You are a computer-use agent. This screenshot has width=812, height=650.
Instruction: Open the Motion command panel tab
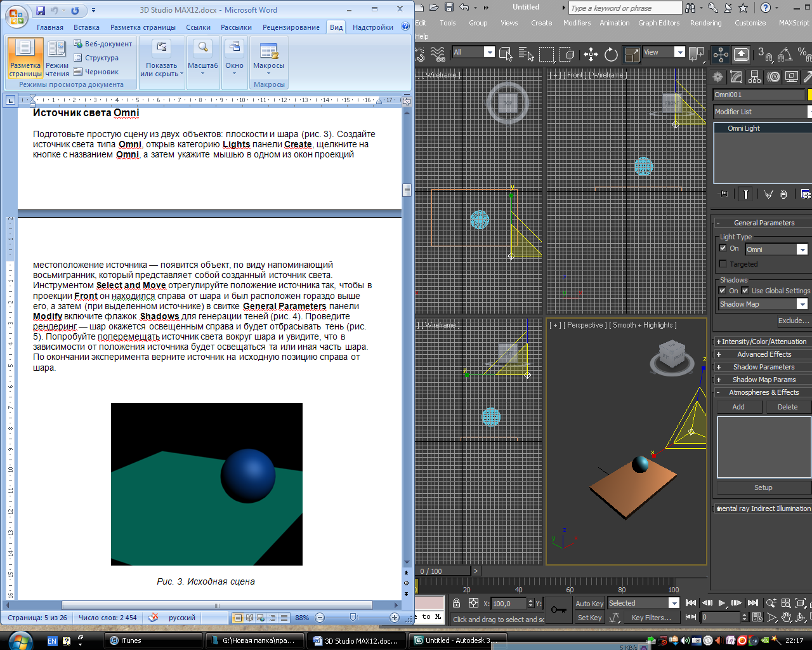point(773,77)
